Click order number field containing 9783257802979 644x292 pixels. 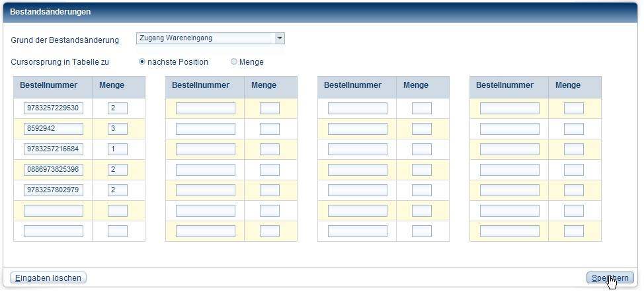54,190
